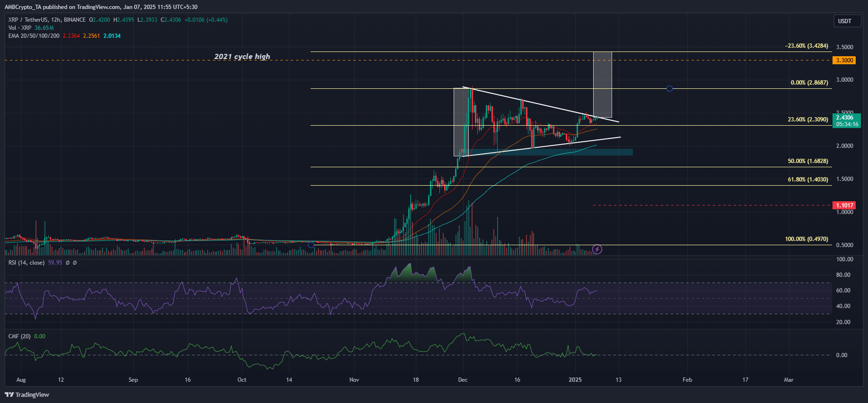Click the 2021 cycle high text annotation
Screen dimensions: 868x403
pyautogui.click(x=242, y=56)
